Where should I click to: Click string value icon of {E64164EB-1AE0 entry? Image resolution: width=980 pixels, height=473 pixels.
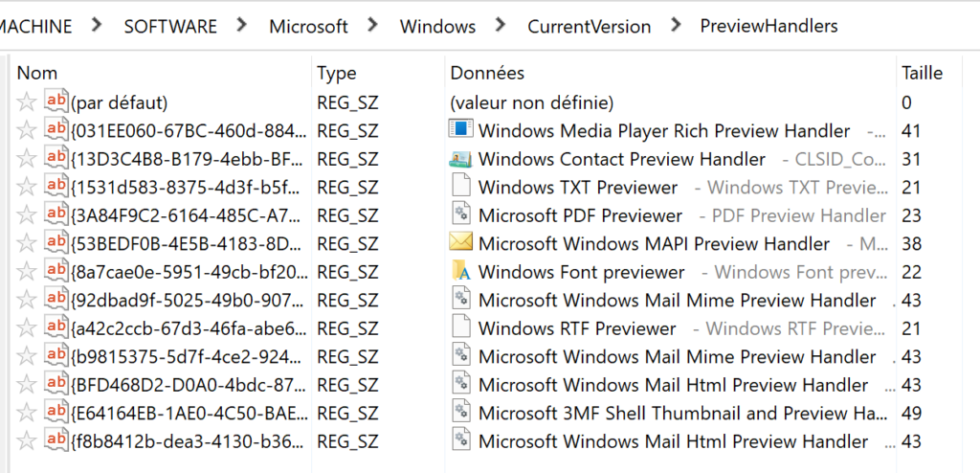(x=56, y=411)
